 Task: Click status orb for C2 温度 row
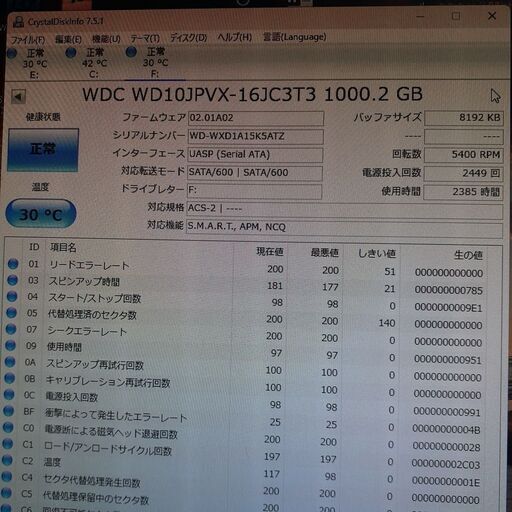7,460
